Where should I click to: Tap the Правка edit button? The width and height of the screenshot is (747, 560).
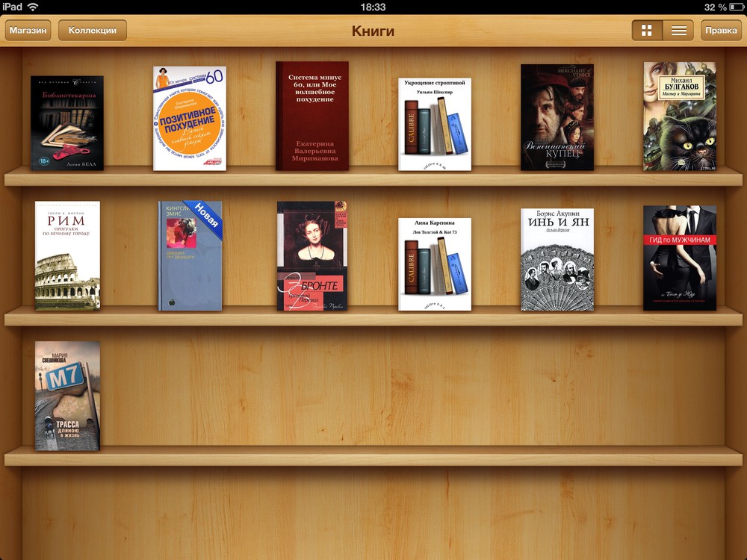click(x=721, y=30)
